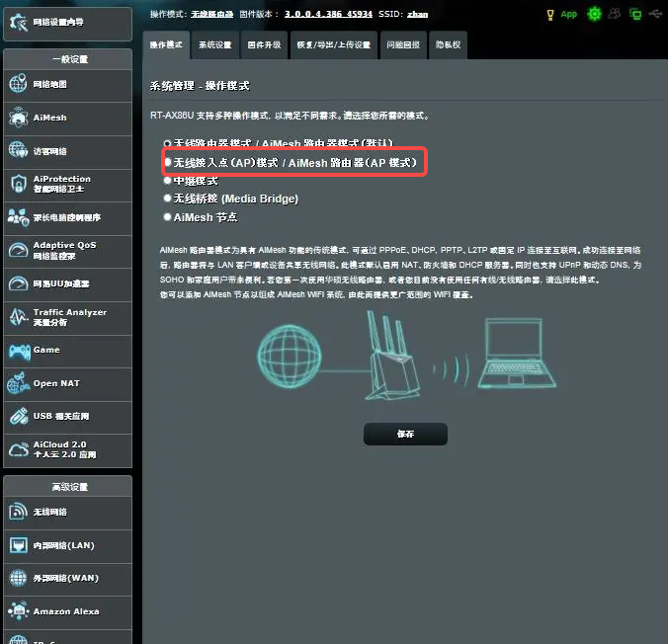Click the 网络地图 globe icon
Screen dimensions: 668x644
pos(18,85)
